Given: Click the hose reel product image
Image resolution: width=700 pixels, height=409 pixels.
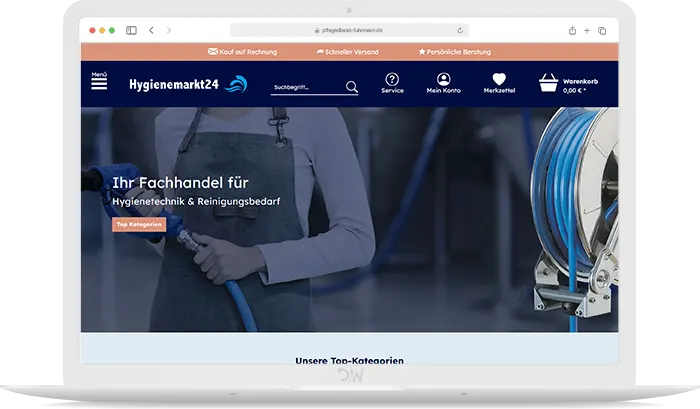Looking at the screenshot, I should coord(575,219).
